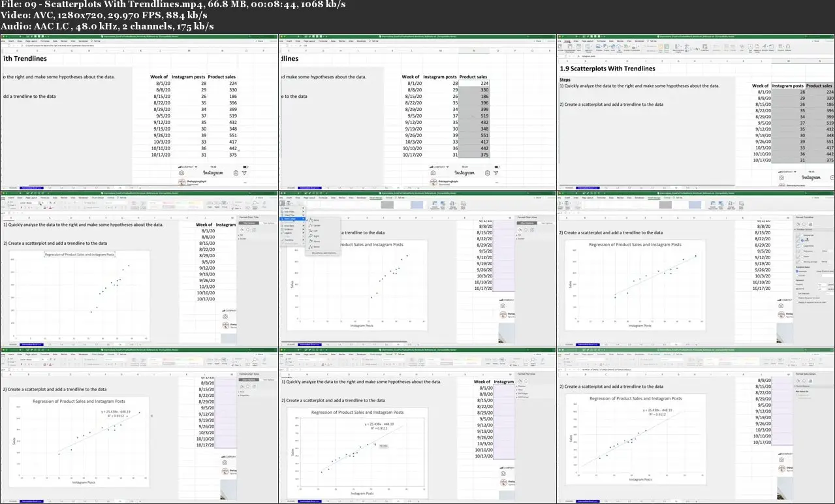Click Change Chart Type in the Data Labels frame

click(x=453, y=205)
